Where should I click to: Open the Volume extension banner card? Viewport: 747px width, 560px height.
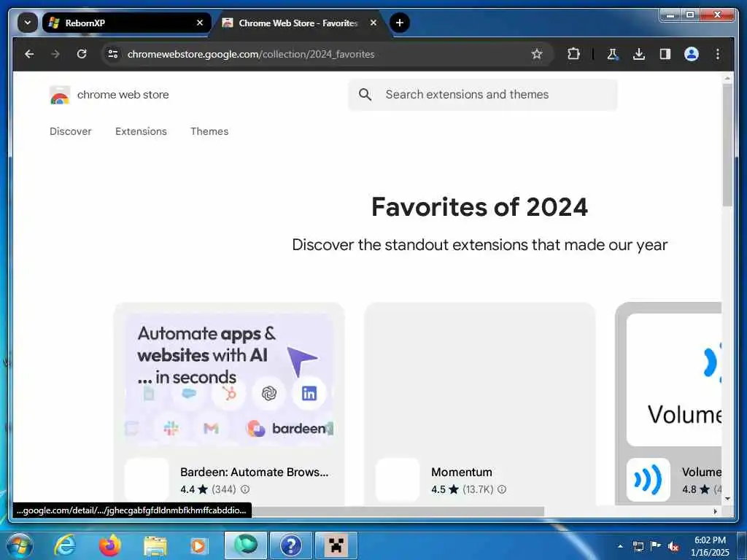point(673,379)
